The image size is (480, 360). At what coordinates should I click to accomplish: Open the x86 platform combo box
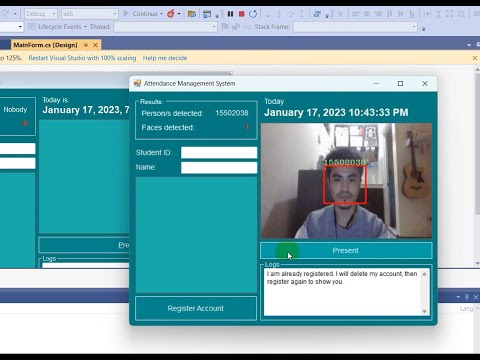coord(89,14)
